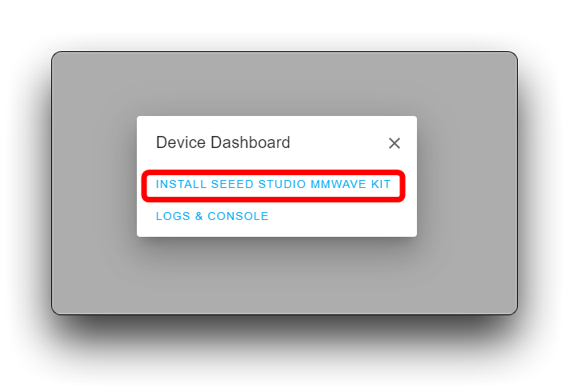
Task: Choose the red-highlighted install option
Action: pos(273,184)
